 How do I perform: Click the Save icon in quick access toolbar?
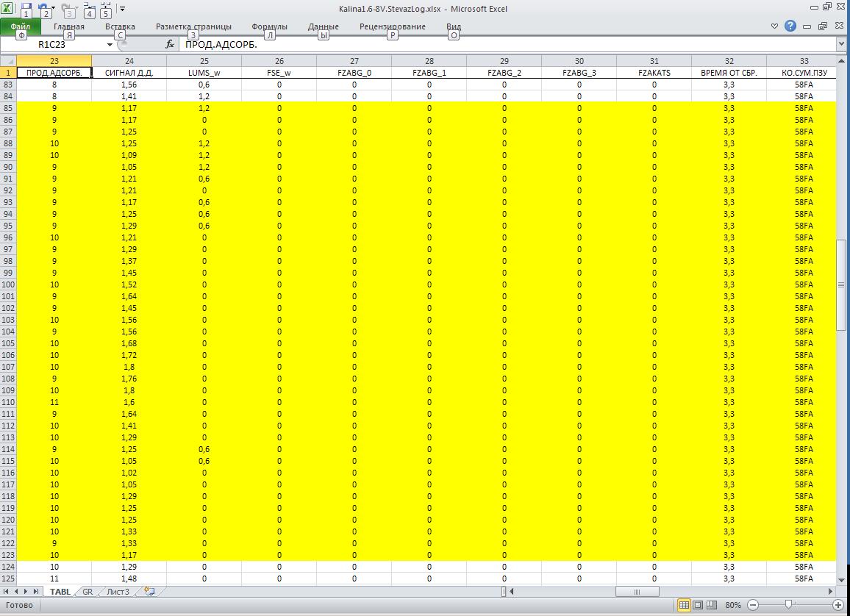(27, 7)
